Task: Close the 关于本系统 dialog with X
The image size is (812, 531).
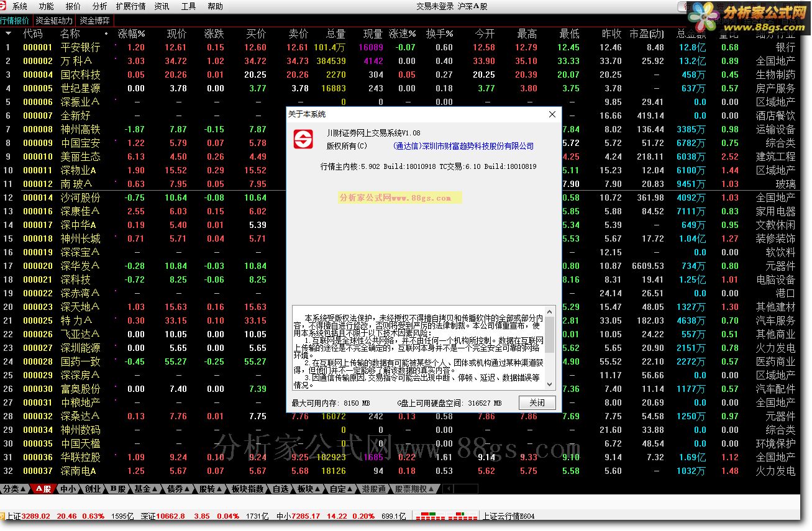Action: point(552,114)
